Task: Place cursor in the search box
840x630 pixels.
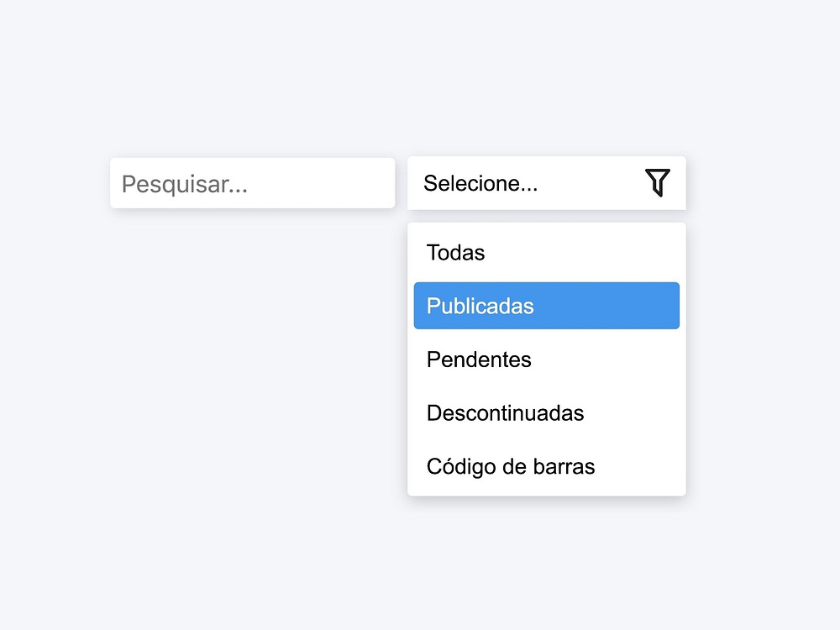Action: [252, 183]
